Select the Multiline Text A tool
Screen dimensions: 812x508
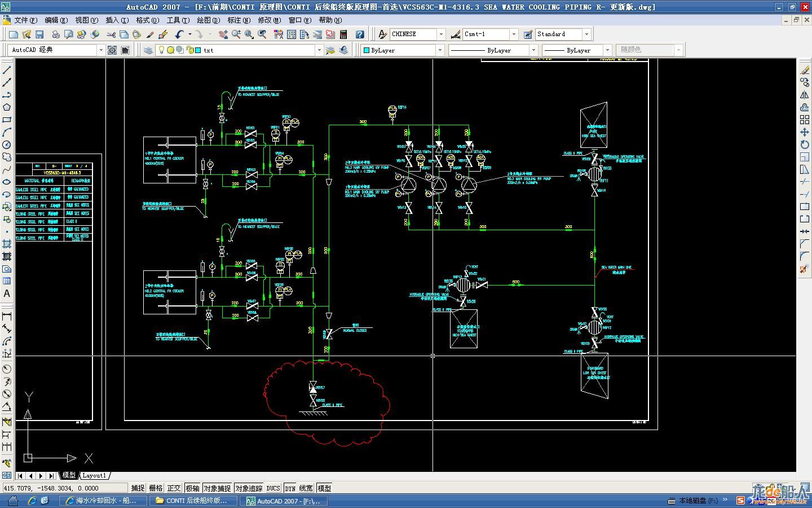7,294
